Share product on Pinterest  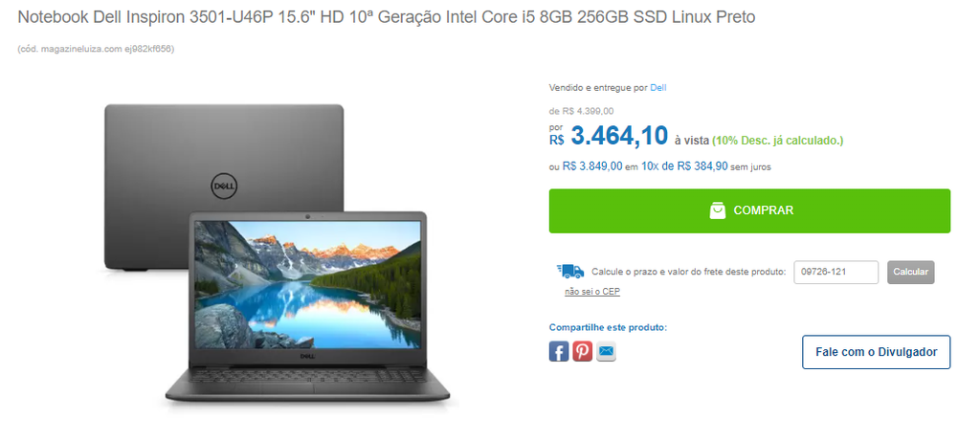[583, 351]
